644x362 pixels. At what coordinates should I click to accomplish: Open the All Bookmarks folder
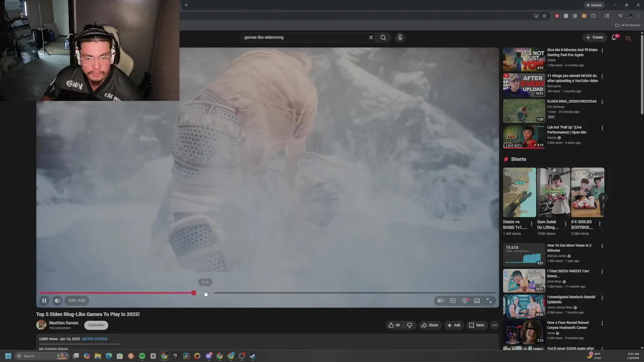(627, 25)
